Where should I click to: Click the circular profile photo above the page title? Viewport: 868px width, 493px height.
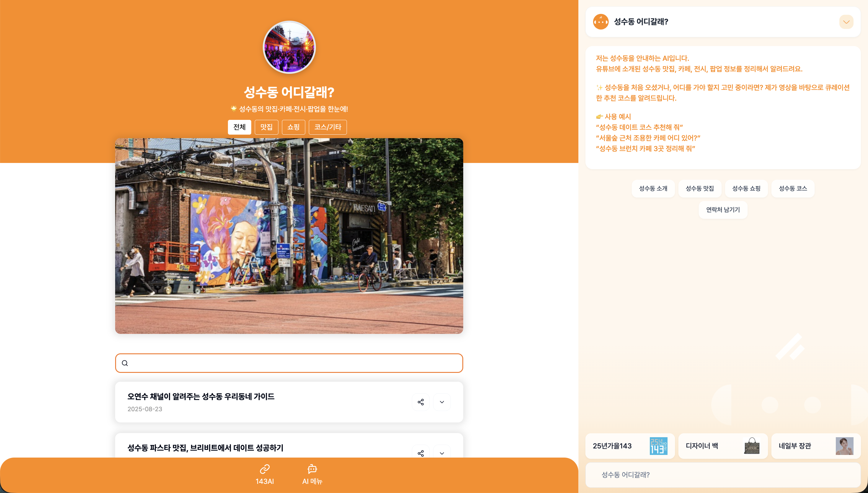(289, 48)
